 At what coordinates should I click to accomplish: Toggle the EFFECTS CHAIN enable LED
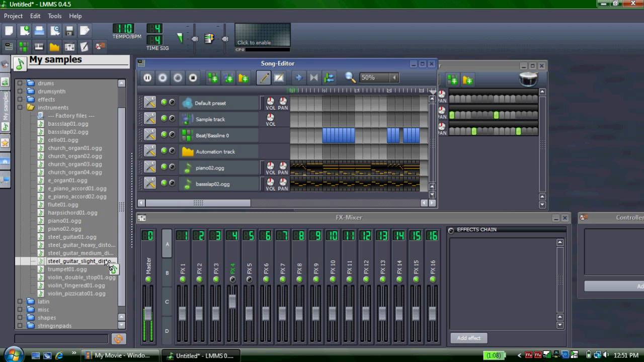pos(451,230)
